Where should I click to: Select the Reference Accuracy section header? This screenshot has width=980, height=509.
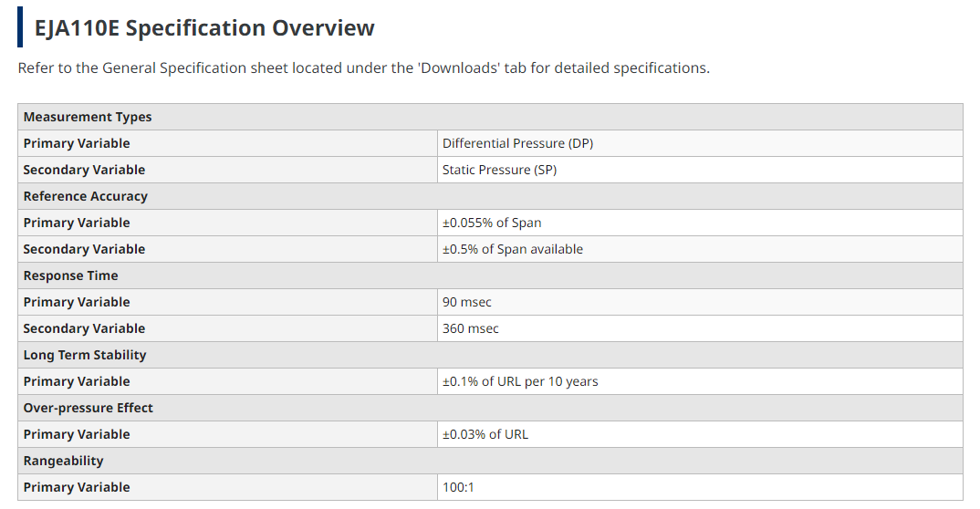[x=490, y=196]
